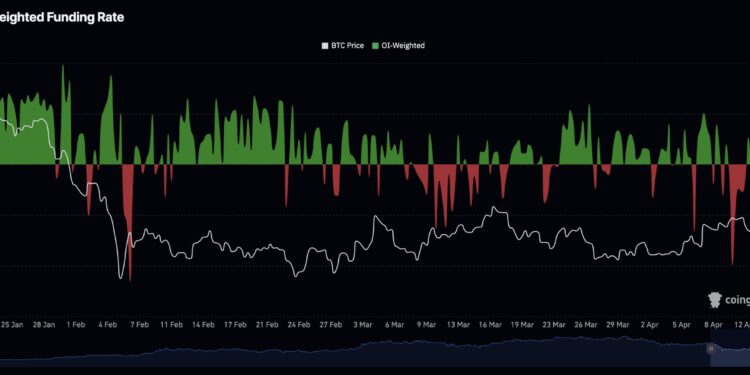
Task: Click the '19 Mar' axis label
Action: coord(522,325)
